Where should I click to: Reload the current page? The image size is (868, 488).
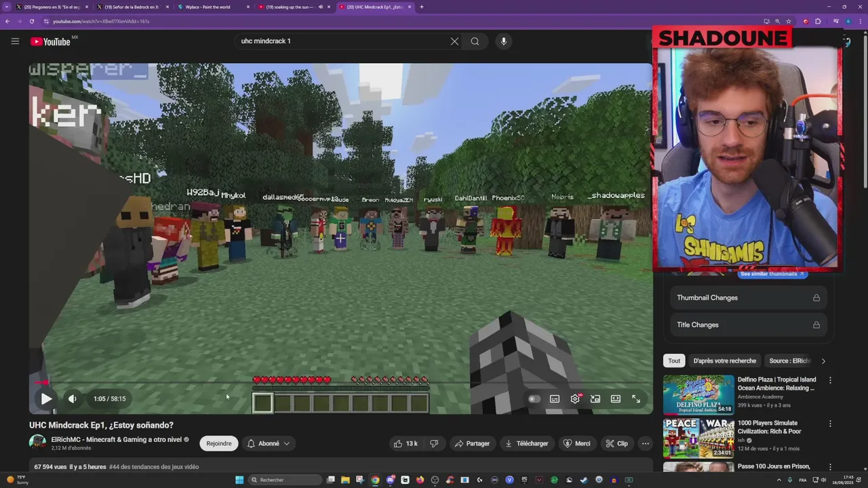point(31,21)
